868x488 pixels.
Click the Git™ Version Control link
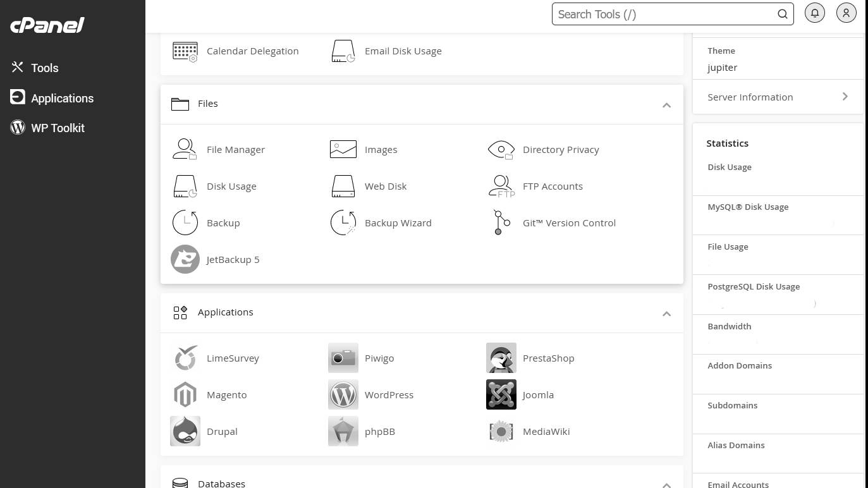(569, 223)
